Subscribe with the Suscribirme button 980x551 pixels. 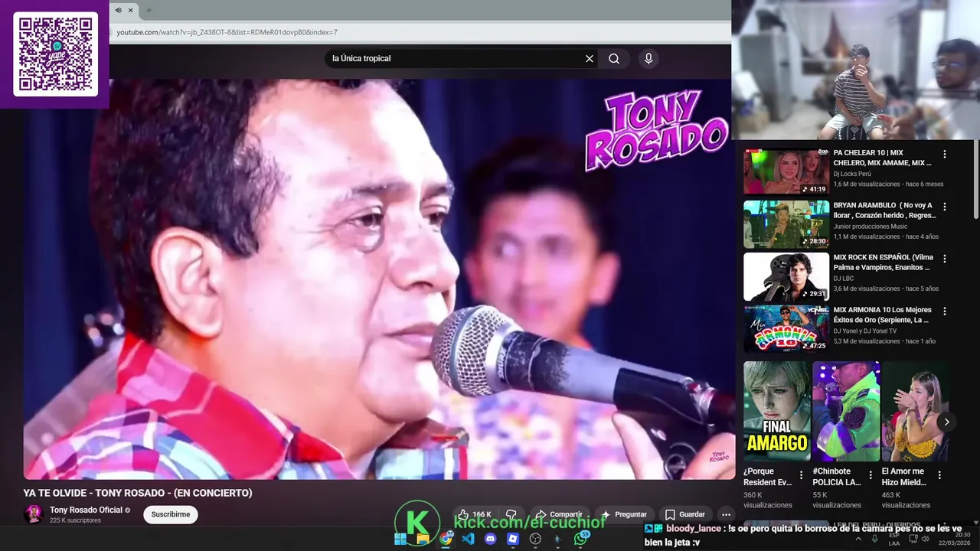[171, 514]
